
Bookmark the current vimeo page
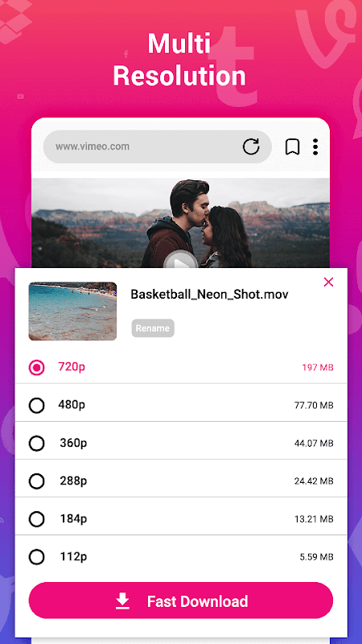[292, 147]
